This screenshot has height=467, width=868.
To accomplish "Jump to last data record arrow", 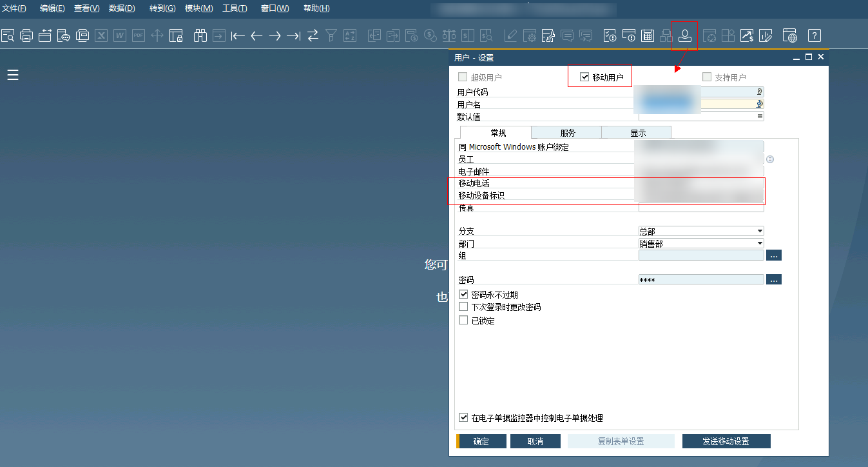I will [x=294, y=35].
